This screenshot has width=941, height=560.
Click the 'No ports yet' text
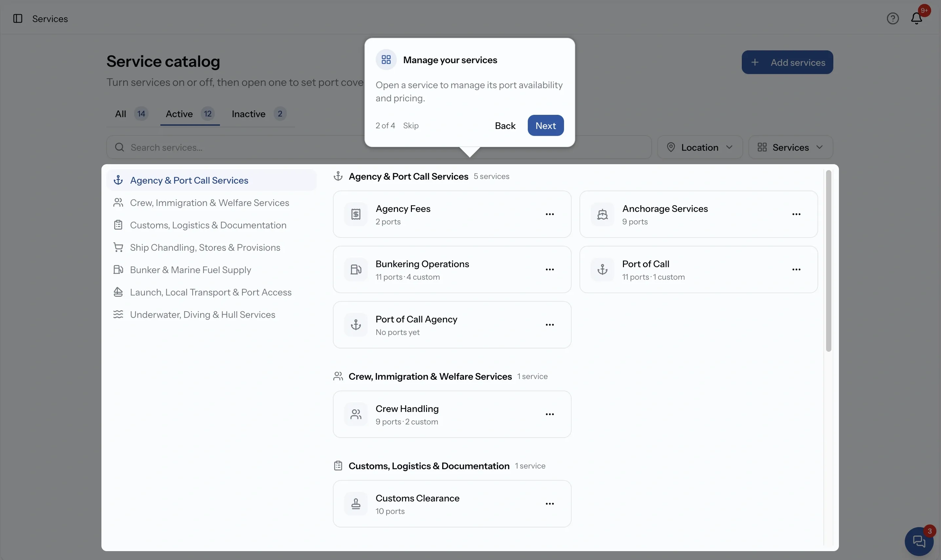pyautogui.click(x=397, y=332)
